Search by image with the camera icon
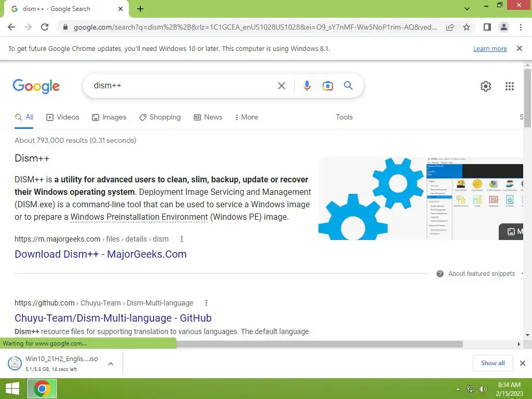 pos(328,86)
